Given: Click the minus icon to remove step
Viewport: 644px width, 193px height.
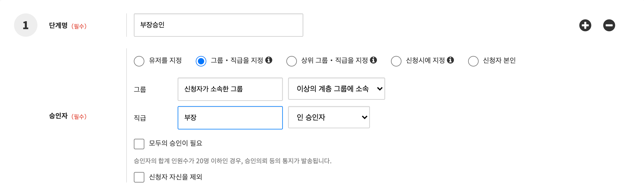Looking at the screenshot, I should point(609,25).
